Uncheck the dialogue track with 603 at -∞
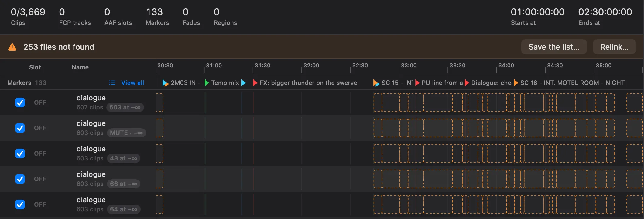The width and height of the screenshot is (644, 219). pos(20,103)
